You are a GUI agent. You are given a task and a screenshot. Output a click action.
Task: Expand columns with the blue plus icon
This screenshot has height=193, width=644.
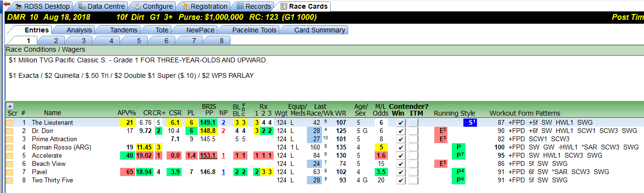pyautogui.click(x=10, y=106)
